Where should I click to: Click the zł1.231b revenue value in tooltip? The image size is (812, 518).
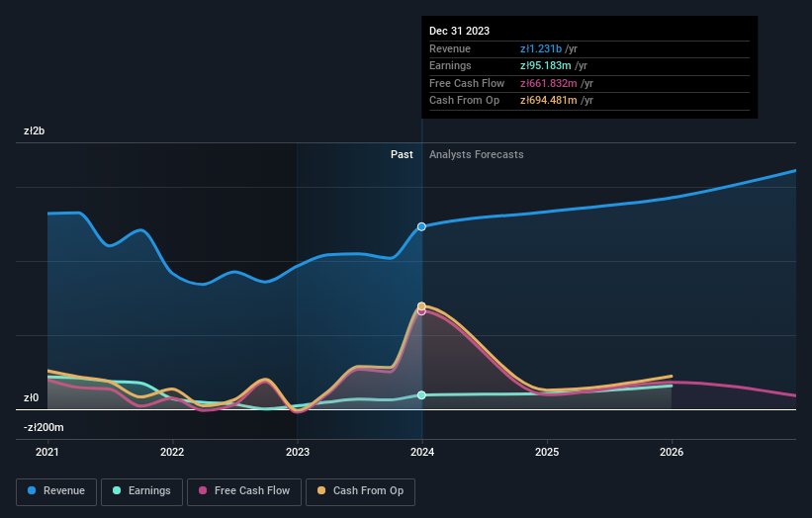541,48
